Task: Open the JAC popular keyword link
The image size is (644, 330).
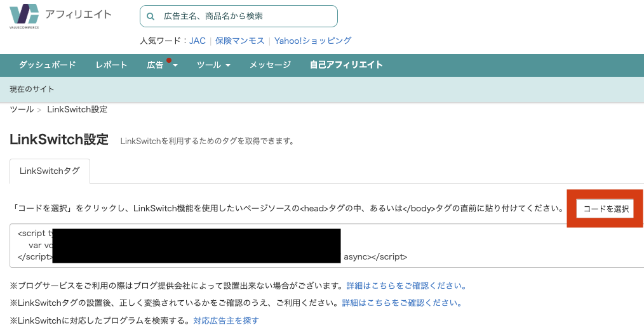Action: pyautogui.click(x=197, y=41)
